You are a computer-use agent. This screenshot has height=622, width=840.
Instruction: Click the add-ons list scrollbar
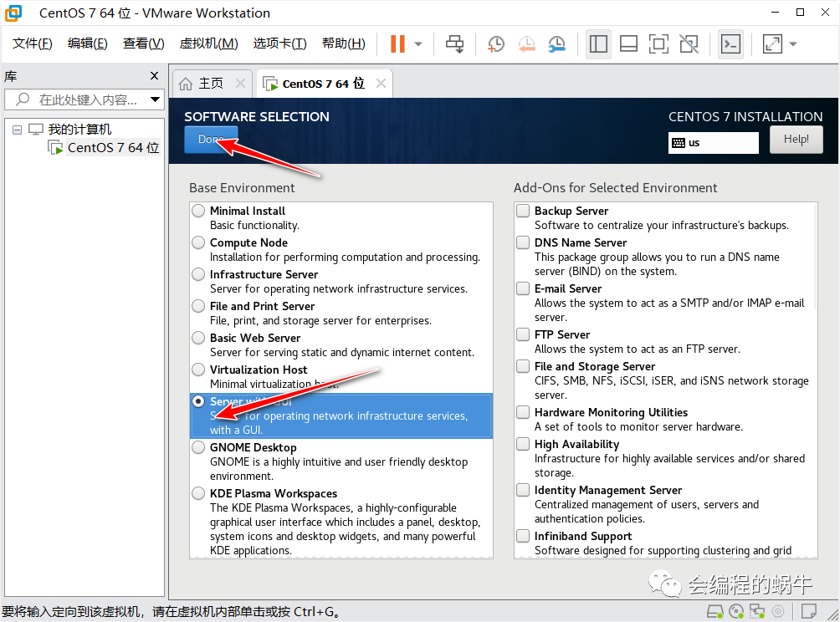pos(815,257)
